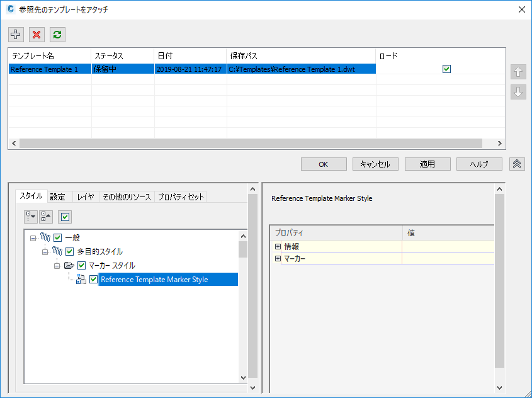Click the expand all tree icon
The height and width of the screenshot is (398, 532).
click(x=31, y=217)
